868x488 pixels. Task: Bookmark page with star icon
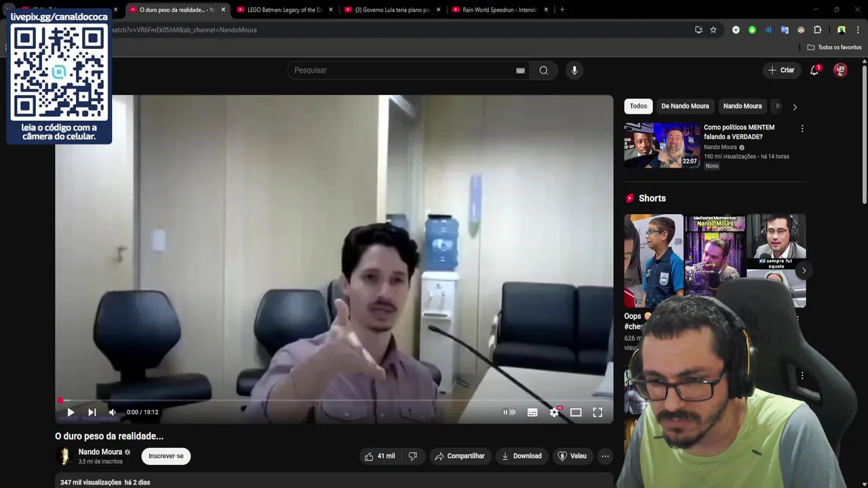[x=713, y=30]
